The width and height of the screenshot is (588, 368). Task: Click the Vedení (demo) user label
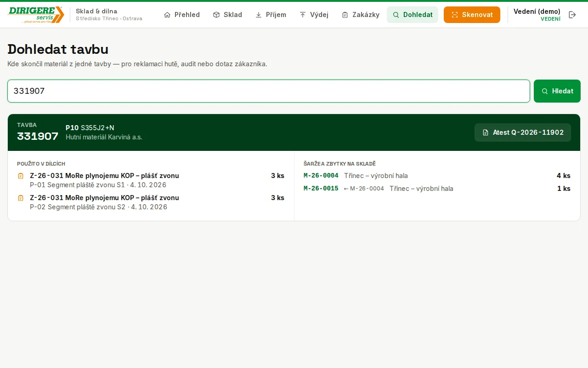tap(537, 11)
